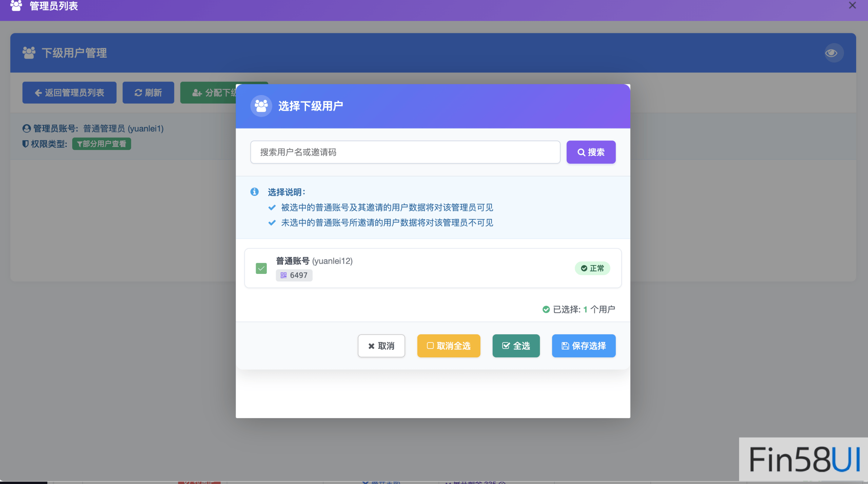Image resolution: width=868 pixels, height=484 pixels.
Task: Click 返回管理员列表 back button
Action: (x=69, y=93)
